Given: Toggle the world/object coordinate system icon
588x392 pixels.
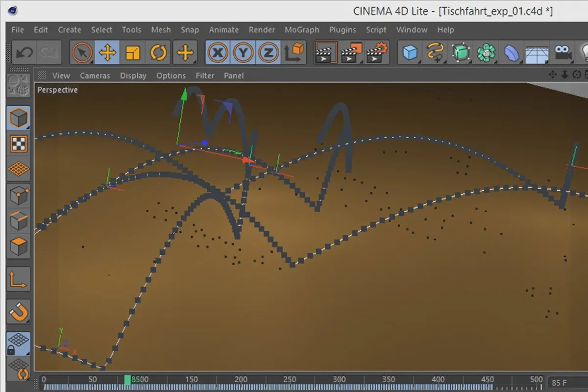Looking at the screenshot, I should tap(294, 52).
